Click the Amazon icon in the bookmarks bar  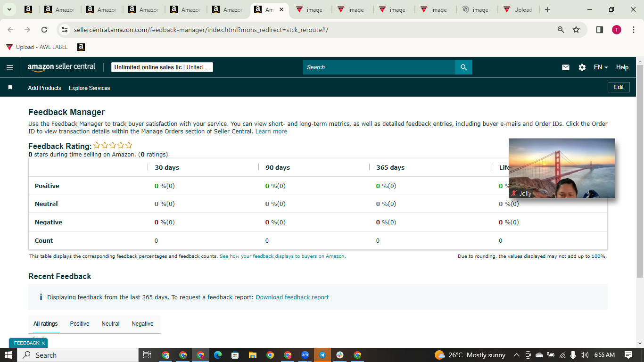tap(81, 47)
